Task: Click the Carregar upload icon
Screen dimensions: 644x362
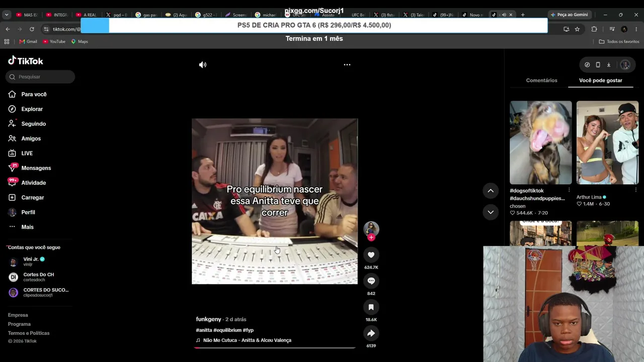Action: click(x=12, y=198)
